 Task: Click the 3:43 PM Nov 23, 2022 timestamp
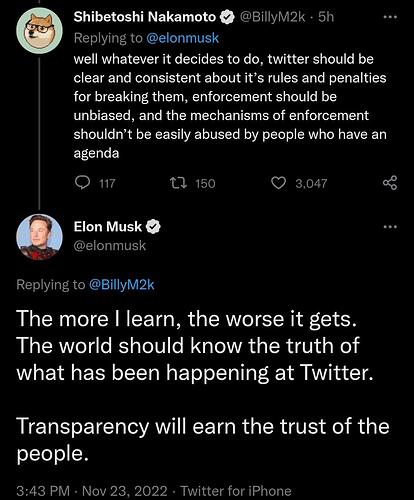tap(92, 491)
